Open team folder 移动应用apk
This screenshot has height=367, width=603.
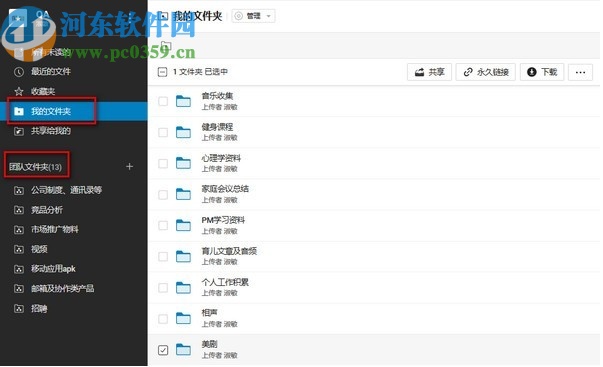coord(53,269)
